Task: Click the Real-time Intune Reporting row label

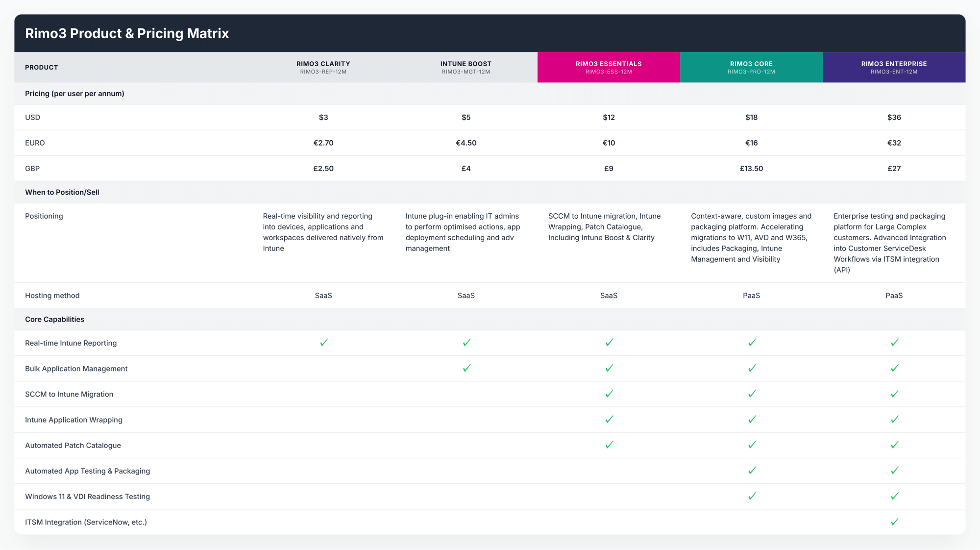Action: [71, 343]
